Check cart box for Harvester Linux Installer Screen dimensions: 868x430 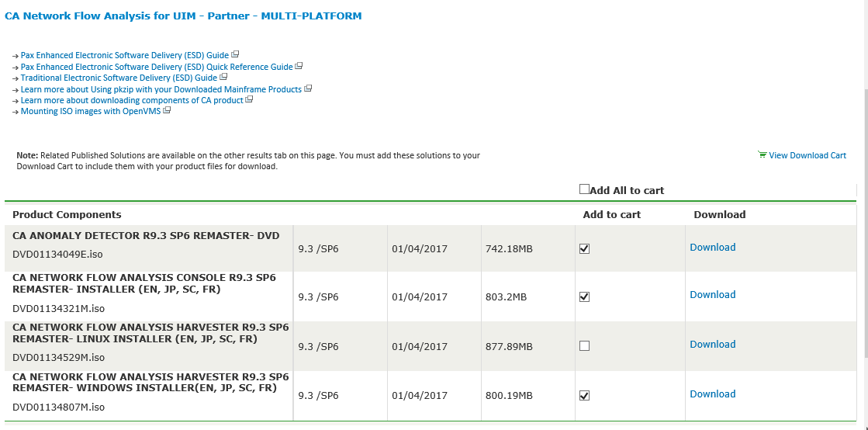584,345
